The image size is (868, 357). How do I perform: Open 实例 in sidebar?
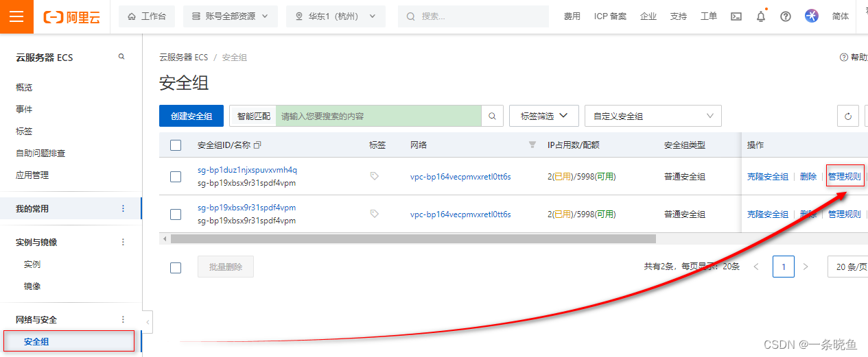click(x=32, y=264)
